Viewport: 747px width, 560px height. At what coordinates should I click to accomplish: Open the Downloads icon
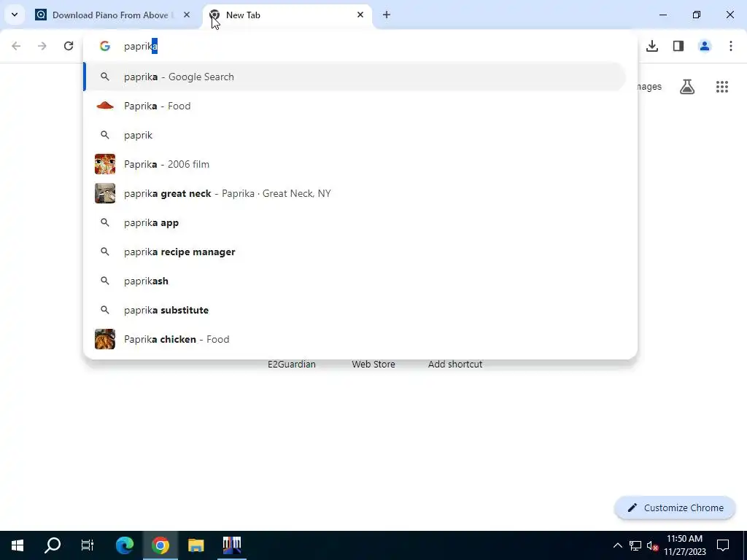coord(652,46)
